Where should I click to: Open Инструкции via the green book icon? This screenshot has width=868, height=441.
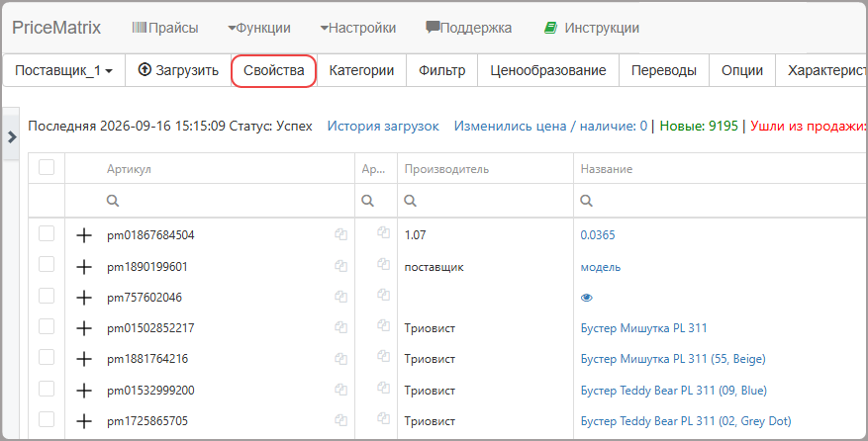pyautogui.click(x=550, y=28)
